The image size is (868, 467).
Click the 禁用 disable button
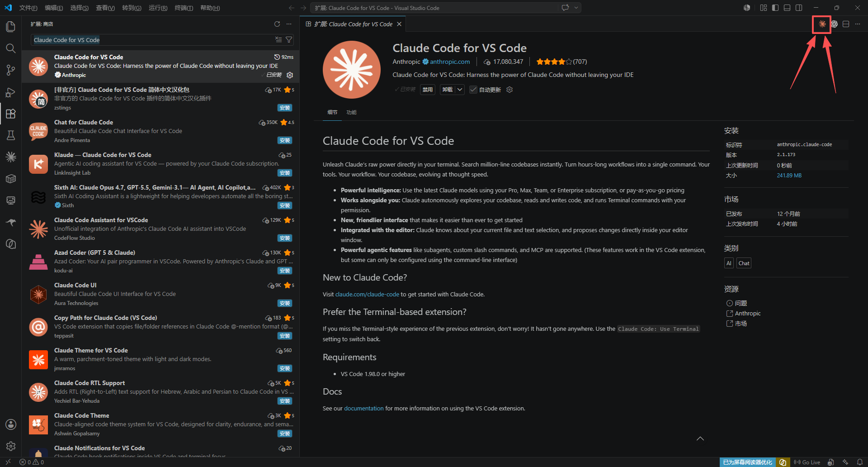[428, 90]
